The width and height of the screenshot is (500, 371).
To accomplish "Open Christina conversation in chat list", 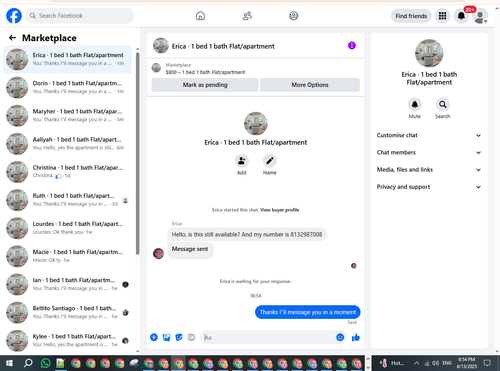I will pos(68,172).
